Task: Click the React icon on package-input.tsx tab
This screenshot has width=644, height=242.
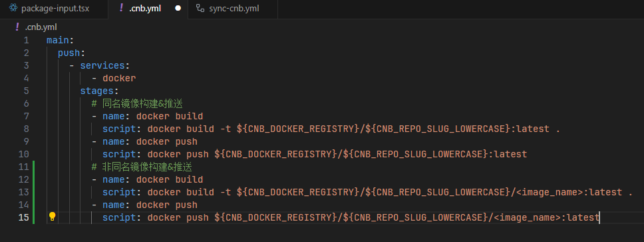Action: pos(13,8)
